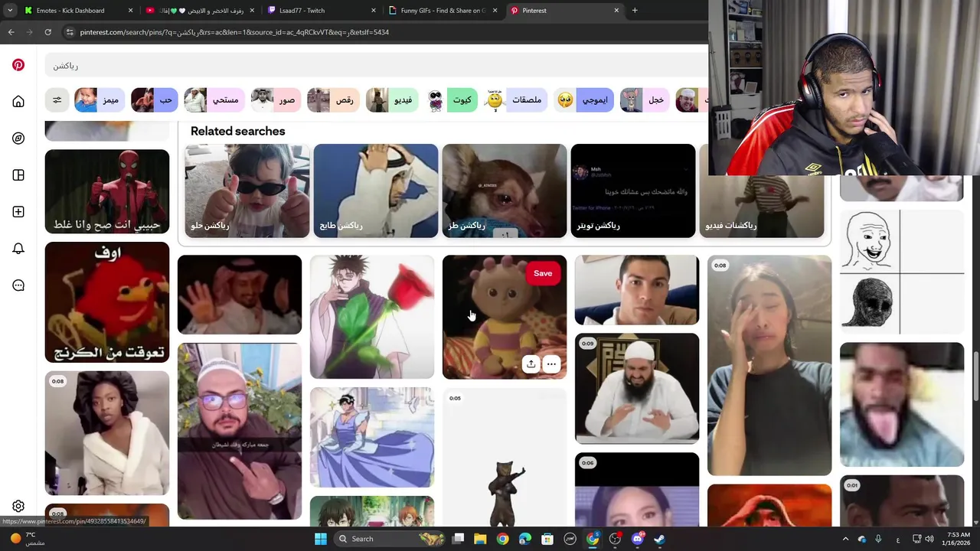
Task: Go to Home feed icon in sidebar
Action: pyautogui.click(x=18, y=102)
